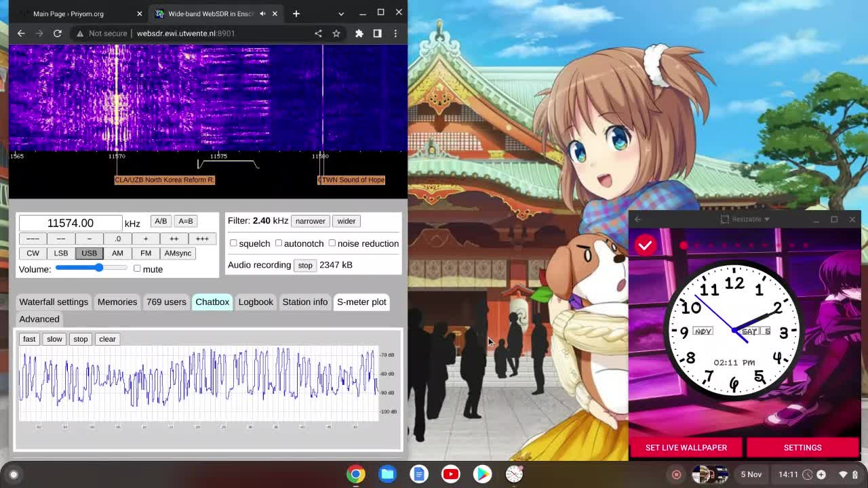Image resolution: width=868 pixels, height=488 pixels.
Task: Open the Waterfall settings tab
Action: click(x=54, y=302)
